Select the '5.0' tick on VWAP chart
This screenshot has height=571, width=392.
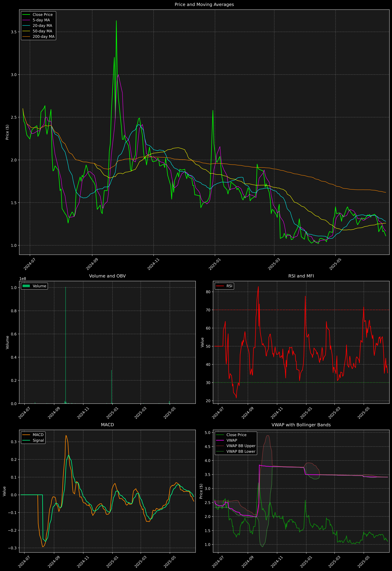[208, 433]
